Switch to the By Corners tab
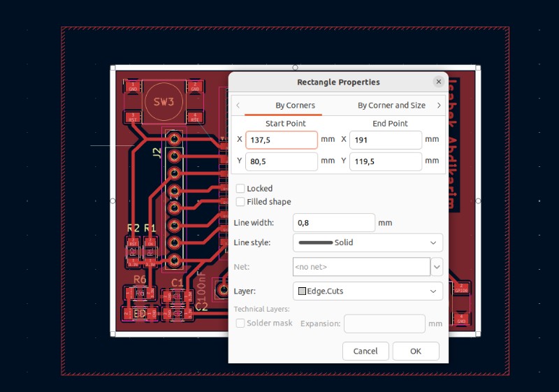The width and height of the screenshot is (559, 392). [295, 106]
